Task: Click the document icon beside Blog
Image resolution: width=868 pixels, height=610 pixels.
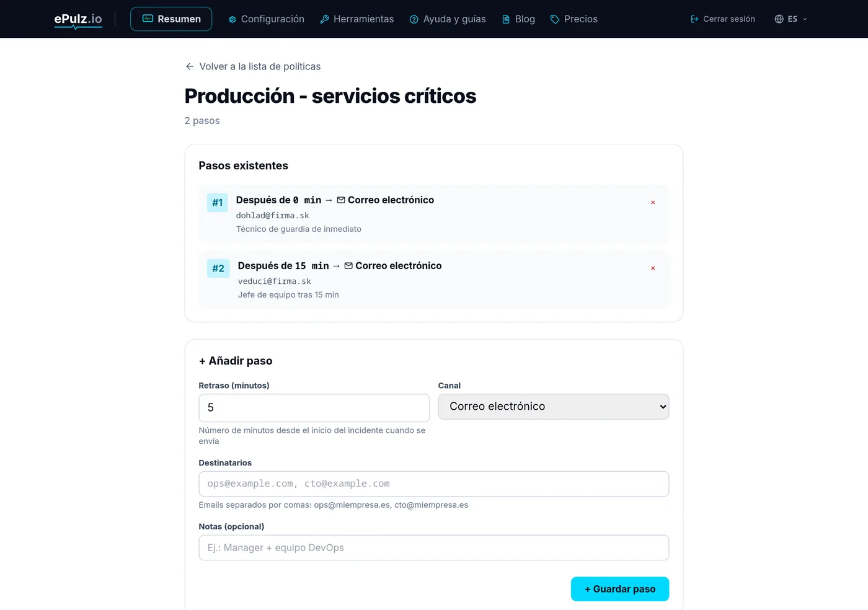Action: coord(506,19)
